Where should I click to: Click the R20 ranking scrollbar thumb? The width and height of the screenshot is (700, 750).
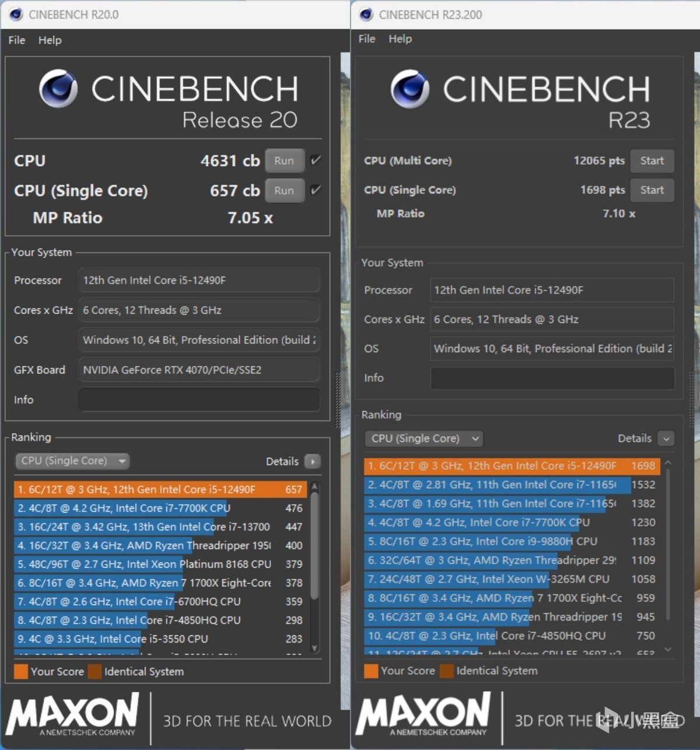pos(315,545)
